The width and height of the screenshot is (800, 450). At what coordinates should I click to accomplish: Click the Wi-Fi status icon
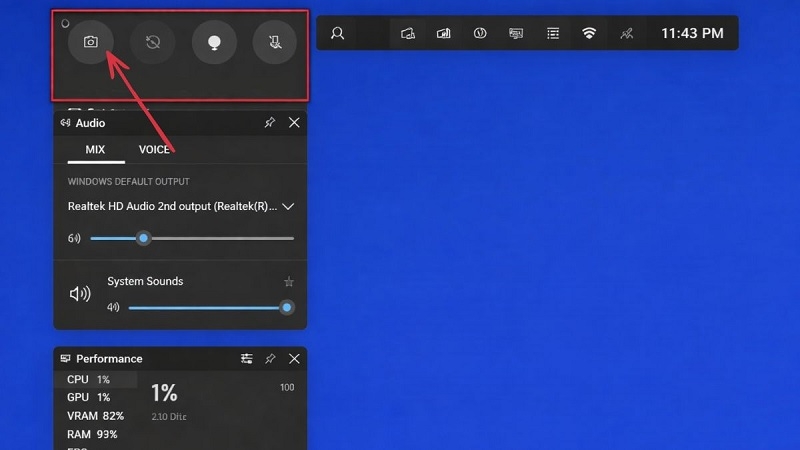coord(589,33)
